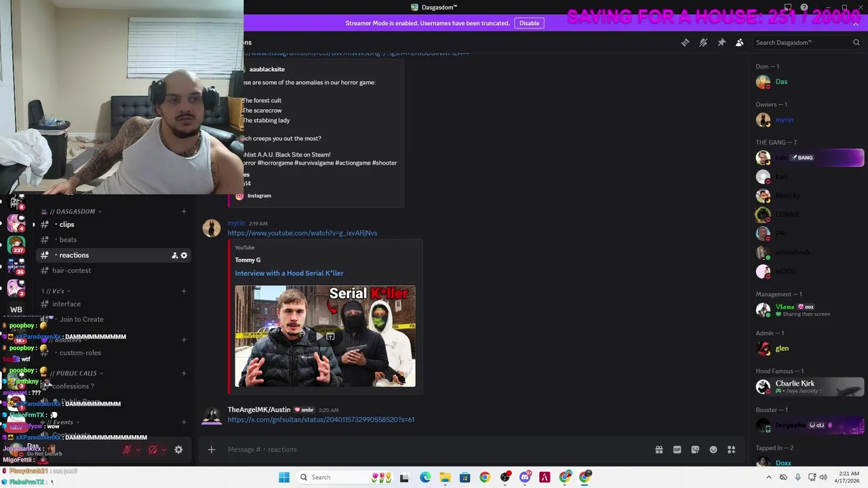Open the apps launcher icon in message bar
This screenshot has height=488, width=868.
(732, 449)
